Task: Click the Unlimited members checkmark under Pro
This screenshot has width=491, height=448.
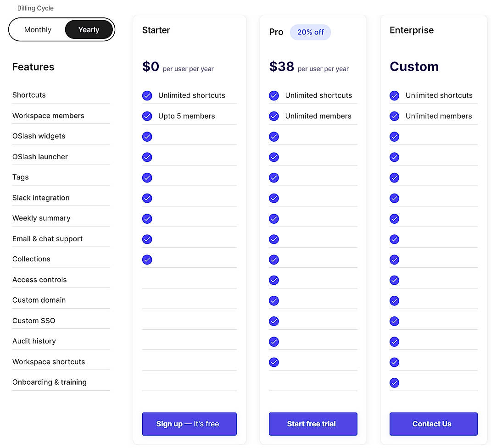Action: tap(274, 116)
